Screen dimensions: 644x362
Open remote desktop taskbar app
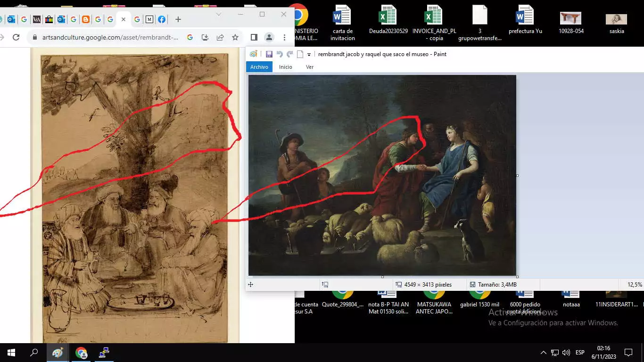pyautogui.click(x=104, y=353)
